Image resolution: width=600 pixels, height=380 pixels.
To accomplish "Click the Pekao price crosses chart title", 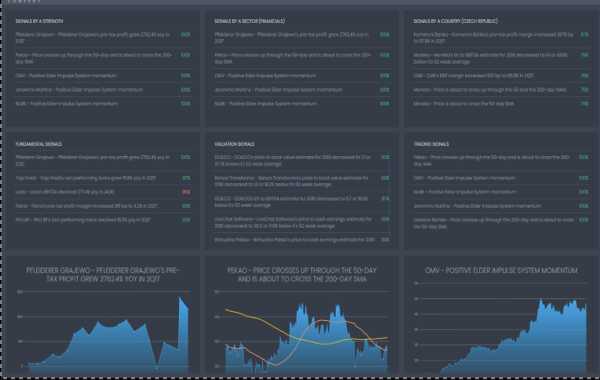I will coord(302,275).
